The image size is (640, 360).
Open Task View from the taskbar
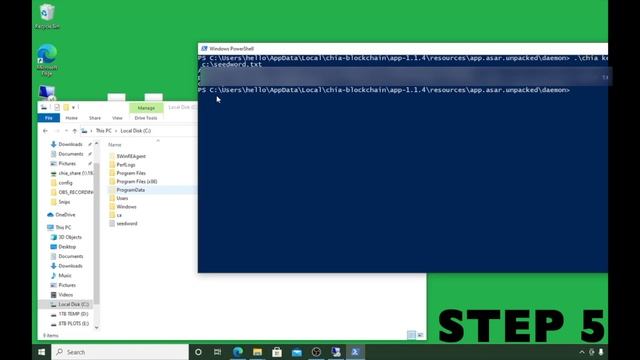218,352
